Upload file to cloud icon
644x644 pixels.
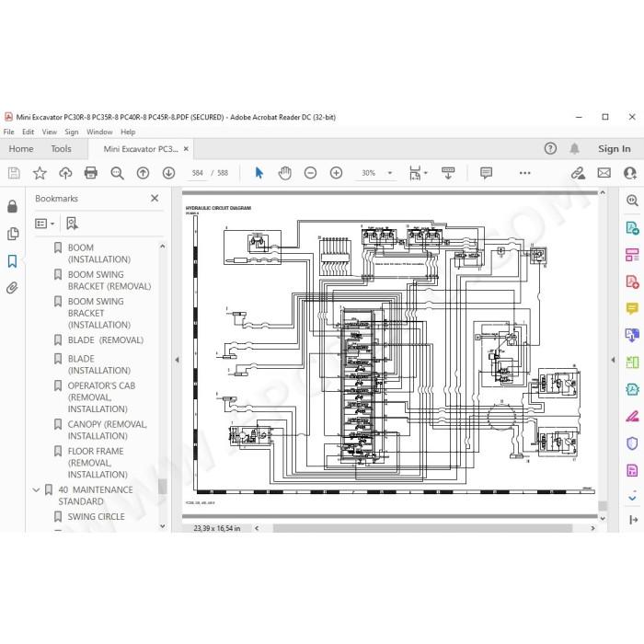tap(65, 173)
